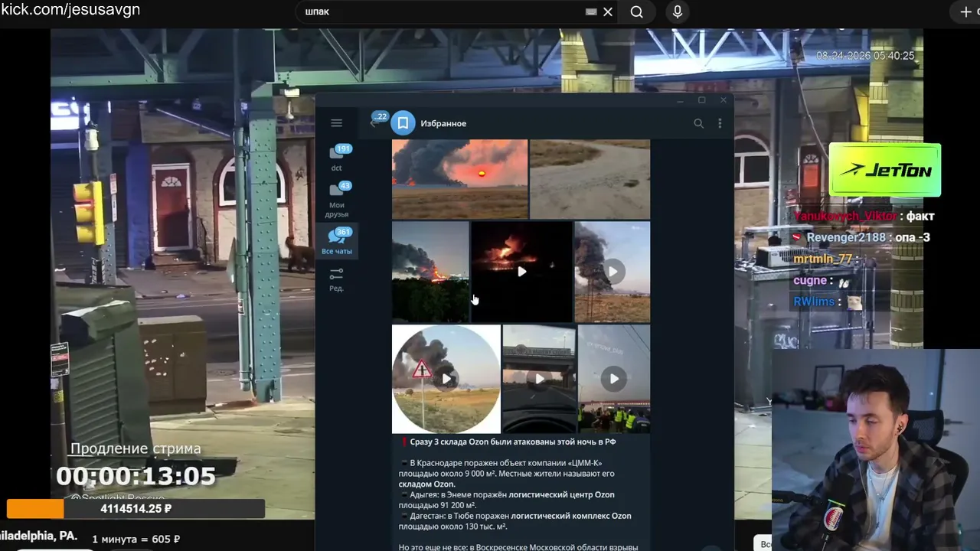Click the 1 минута = 605 ₽ text
The width and height of the screenshot is (980, 551).
click(x=136, y=539)
